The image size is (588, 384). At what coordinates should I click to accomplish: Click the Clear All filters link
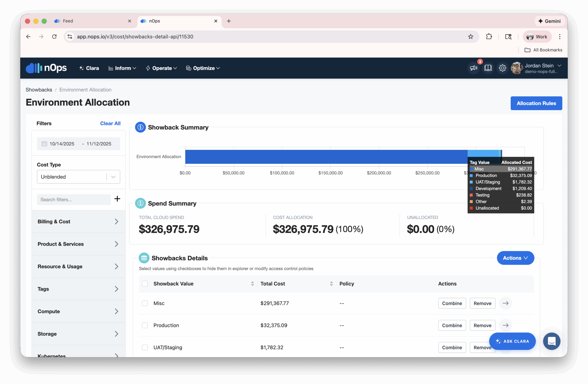[x=110, y=123]
